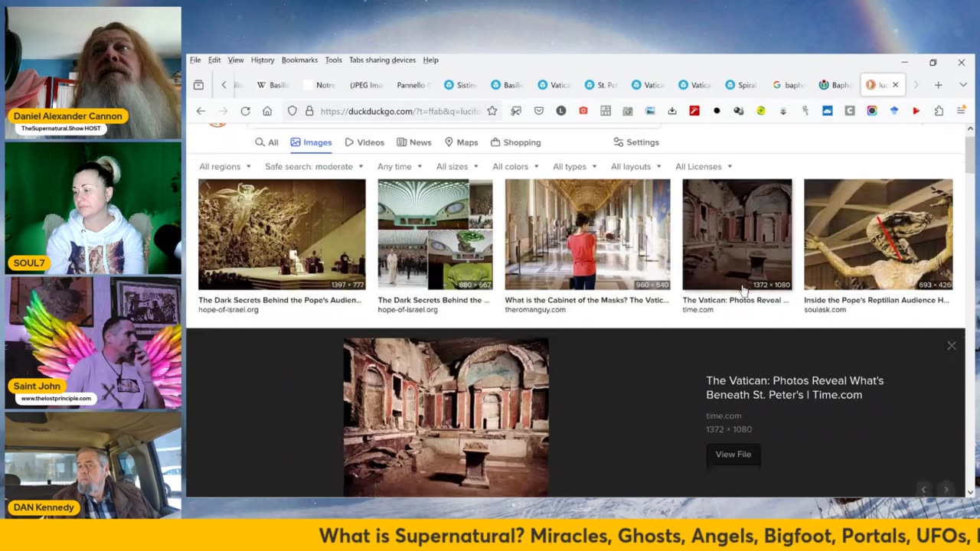
Task: Open the Help menu
Action: [431, 60]
